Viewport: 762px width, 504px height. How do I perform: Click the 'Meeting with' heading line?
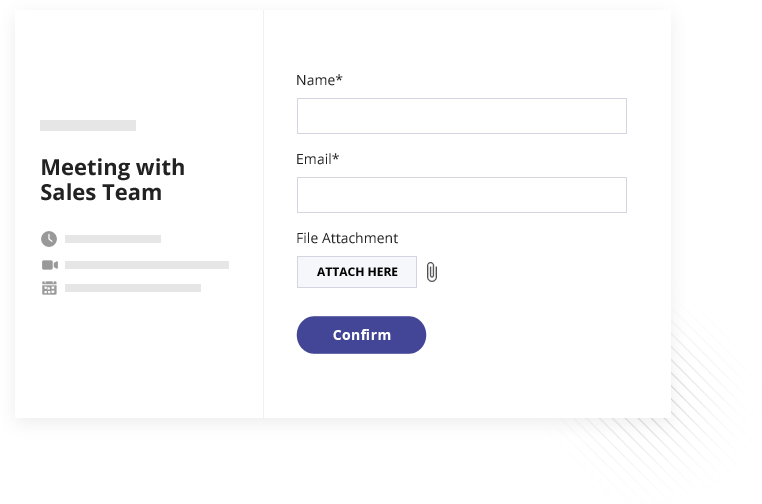113,167
